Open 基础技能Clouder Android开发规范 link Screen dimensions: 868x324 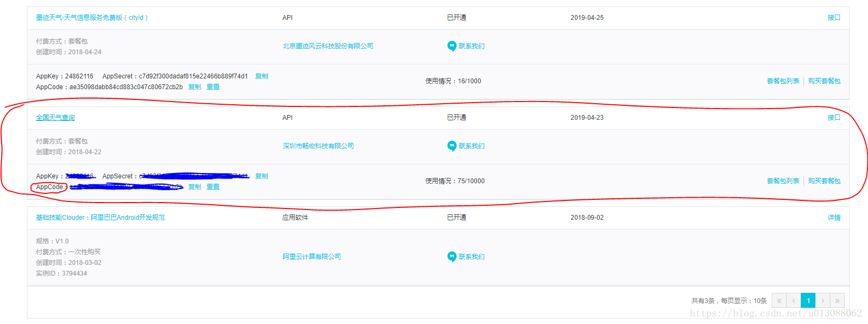101,218
